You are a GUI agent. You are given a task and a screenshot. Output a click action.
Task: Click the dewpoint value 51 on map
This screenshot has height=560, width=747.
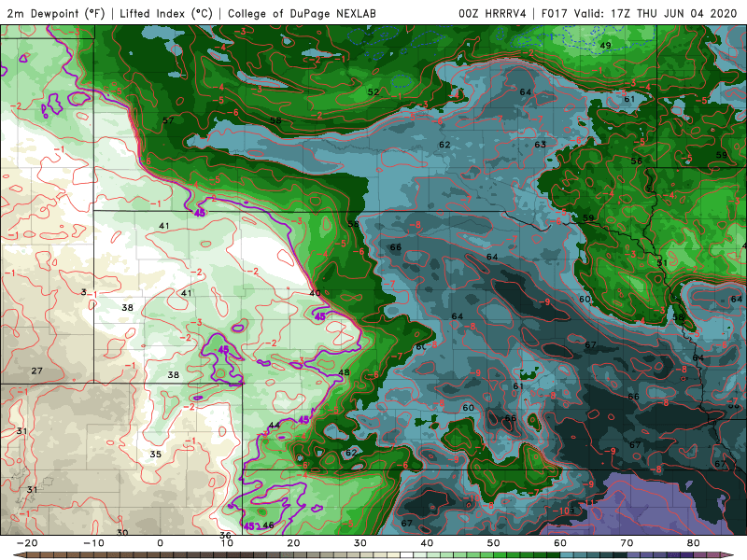click(x=662, y=263)
